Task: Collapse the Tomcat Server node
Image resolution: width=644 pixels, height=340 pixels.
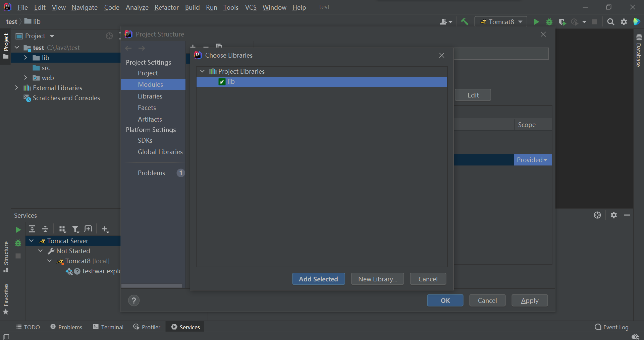Action: 31,241
